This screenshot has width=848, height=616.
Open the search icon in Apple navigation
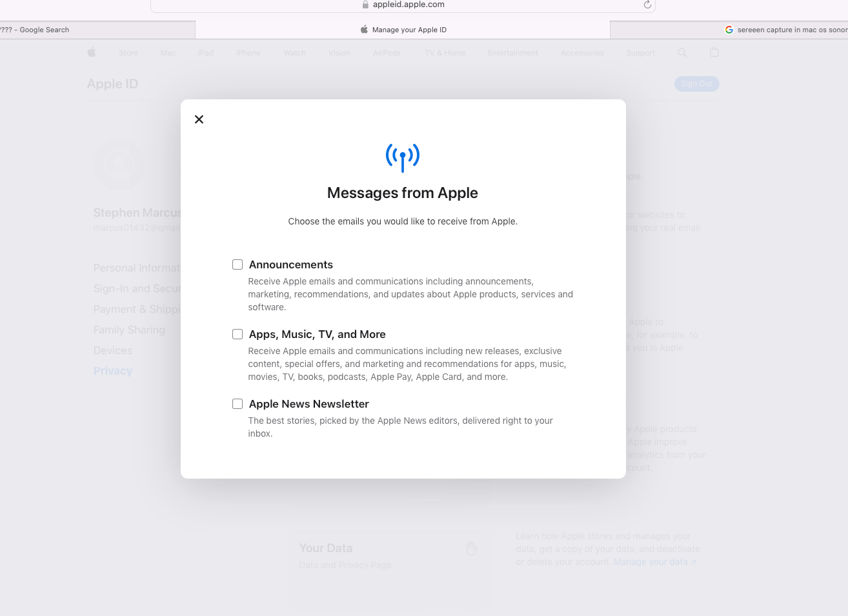point(682,52)
